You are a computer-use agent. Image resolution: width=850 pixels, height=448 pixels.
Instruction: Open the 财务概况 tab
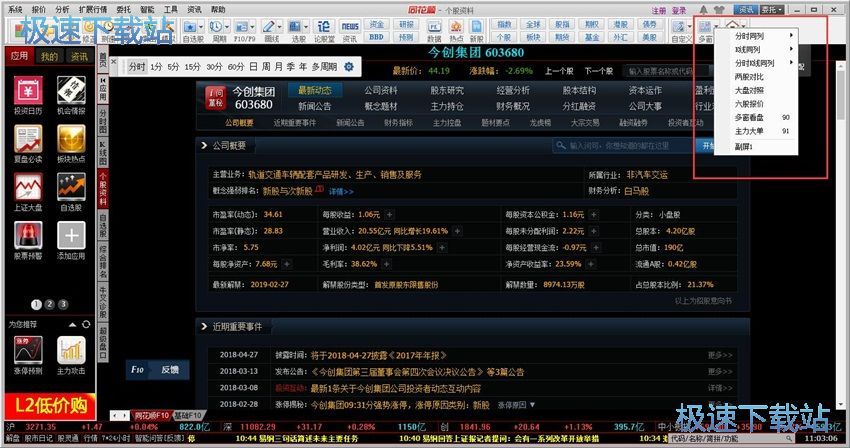[513, 106]
